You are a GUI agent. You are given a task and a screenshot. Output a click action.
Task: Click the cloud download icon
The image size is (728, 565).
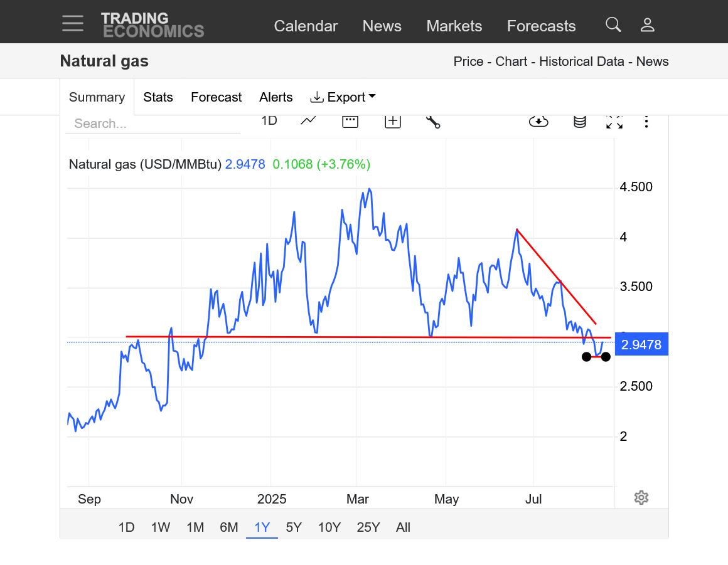(x=538, y=121)
